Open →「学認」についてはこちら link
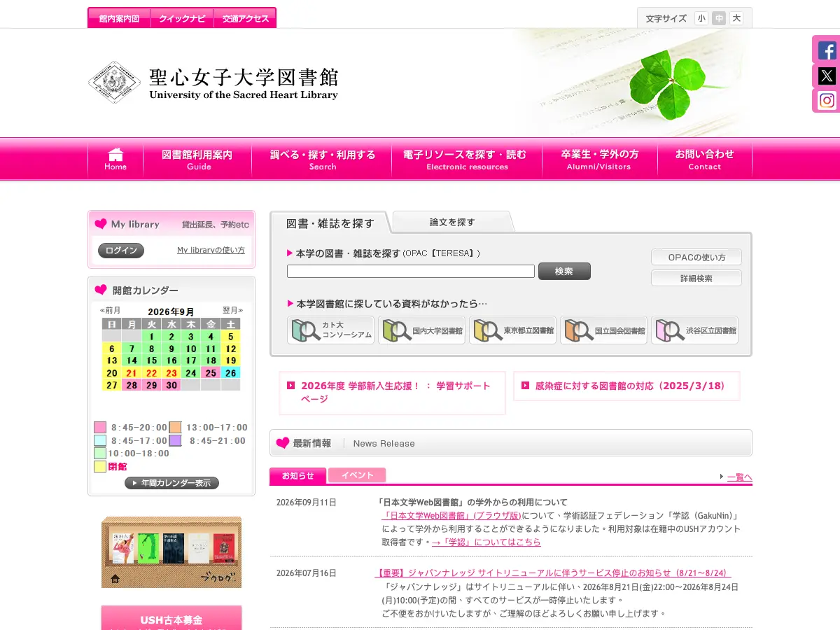This screenshot has height=630, width=840. (x=486, y=542)
